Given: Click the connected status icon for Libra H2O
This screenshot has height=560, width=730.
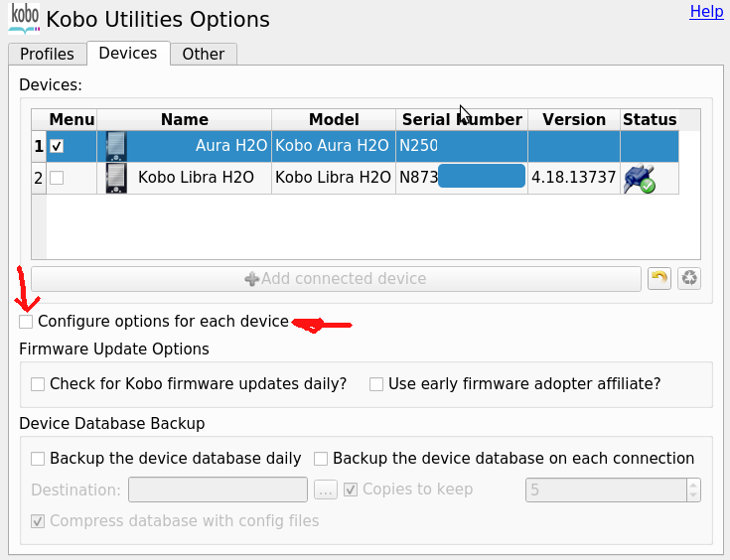Looking at the screenshot, I should pos(639,179).
